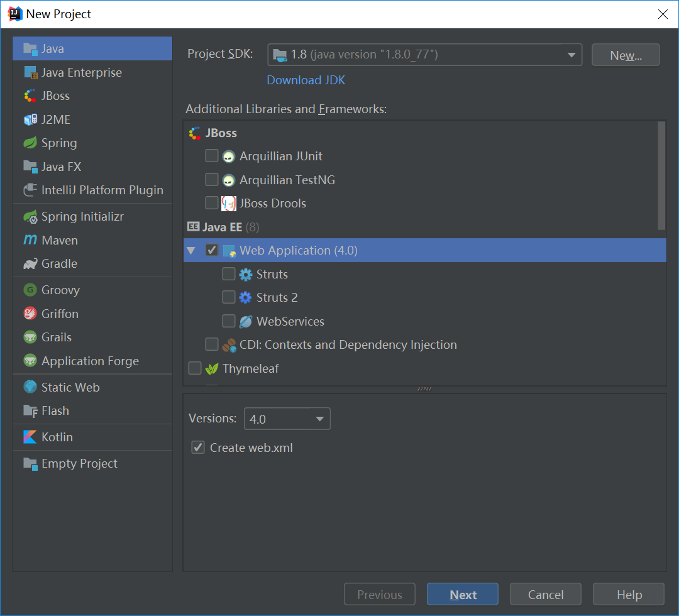Screen dimensions: 679x616
Task: Click the J2ME icon
Action: (30, 119)
